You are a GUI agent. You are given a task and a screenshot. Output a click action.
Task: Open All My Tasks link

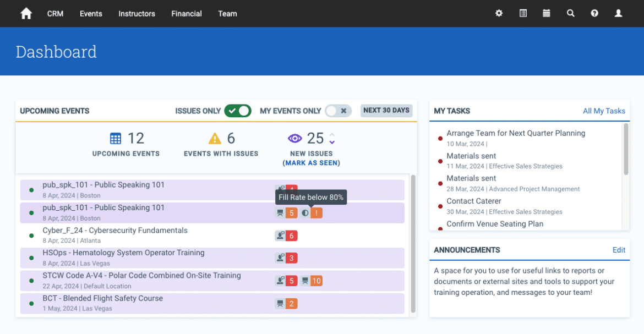[x=604, y=111]
